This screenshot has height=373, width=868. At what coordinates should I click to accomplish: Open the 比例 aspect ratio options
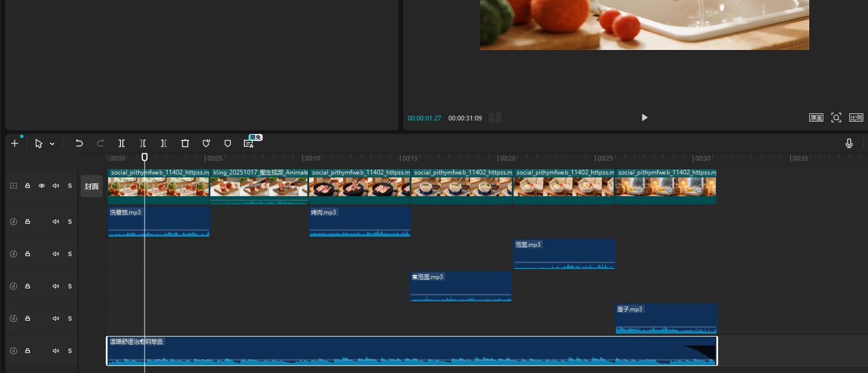(856, 117)
